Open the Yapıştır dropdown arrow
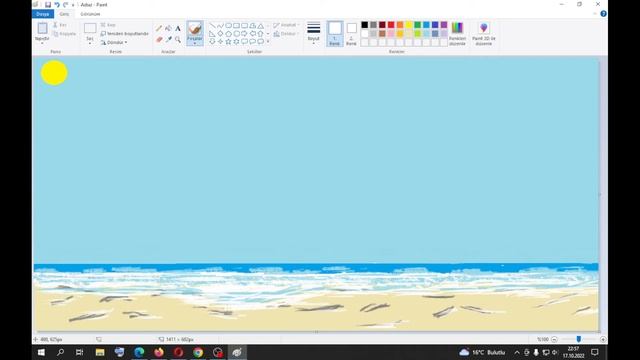640x360 pixels. tap(42, 43)
